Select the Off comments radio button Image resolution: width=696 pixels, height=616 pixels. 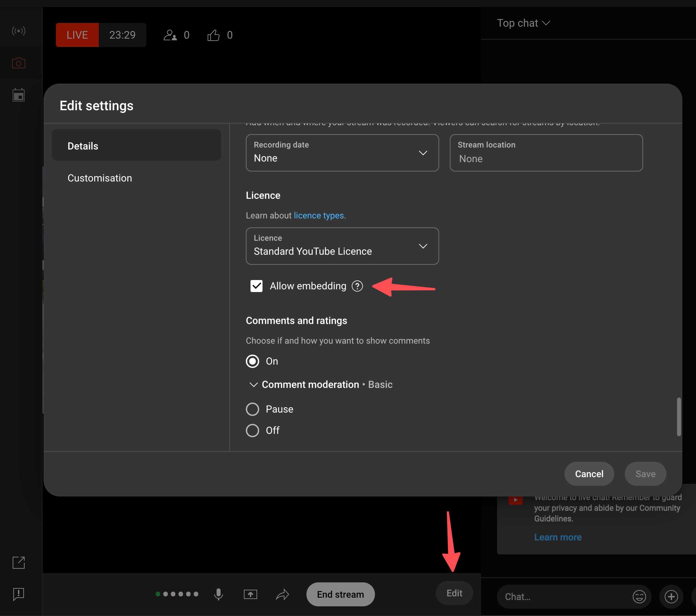pyautogui.click(x=252, y=430)
